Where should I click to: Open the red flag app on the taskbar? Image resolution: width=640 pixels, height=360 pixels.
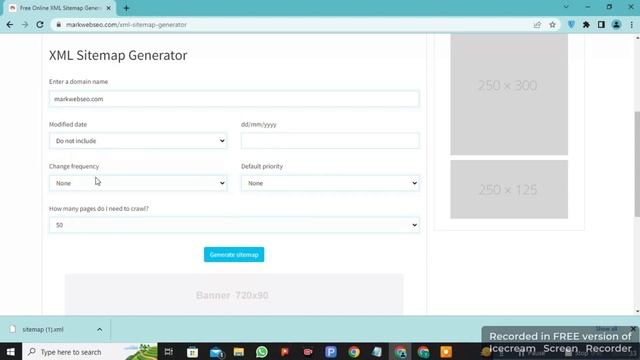(285, 352)
